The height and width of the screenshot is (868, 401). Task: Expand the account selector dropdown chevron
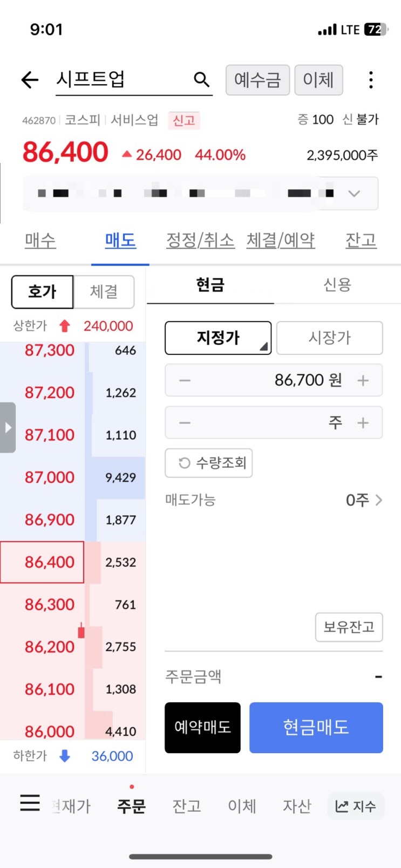click(354, 193)
